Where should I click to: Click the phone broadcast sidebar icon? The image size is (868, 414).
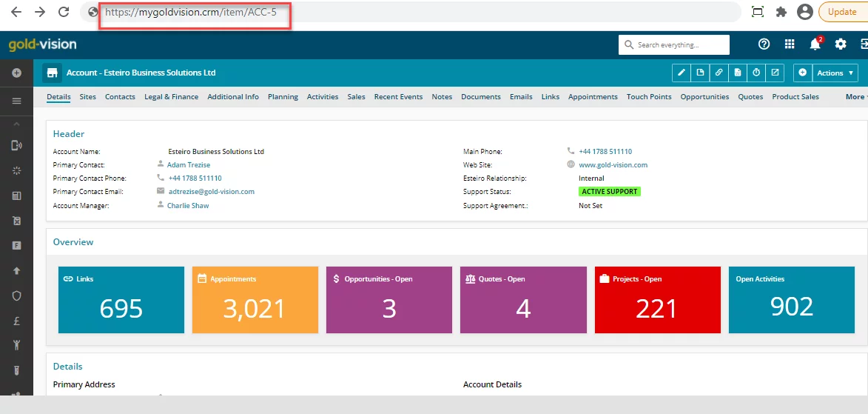pos(16,146)
